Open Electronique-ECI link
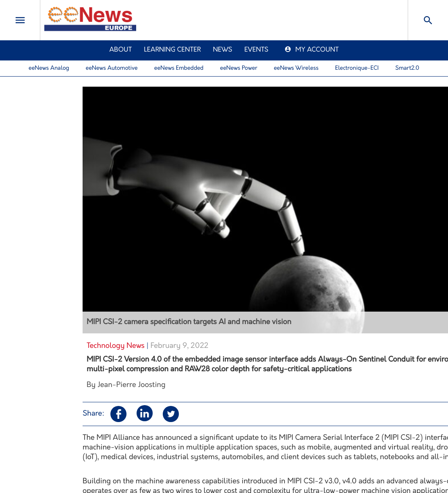Screen dimensions: 448x493 pyautogui.click(x=357, y=68)
